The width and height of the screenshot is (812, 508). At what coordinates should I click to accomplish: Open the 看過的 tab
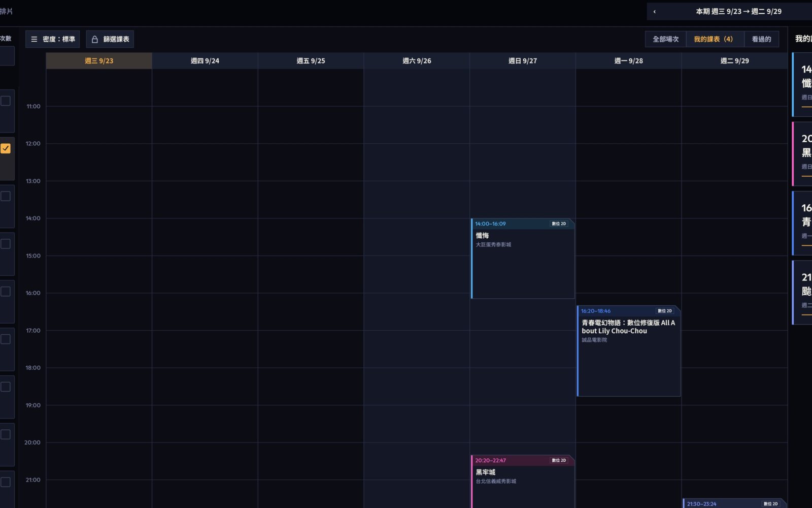pos(761,39)
